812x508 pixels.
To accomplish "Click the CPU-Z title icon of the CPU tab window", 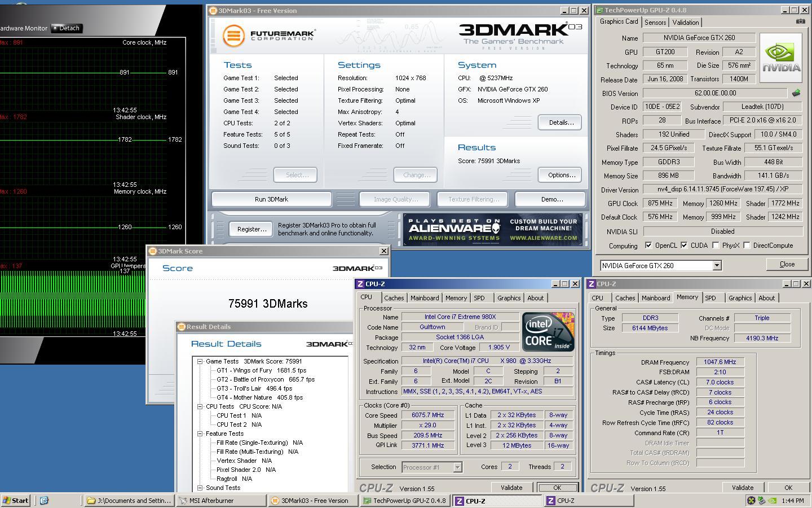I will click(360, 284).
